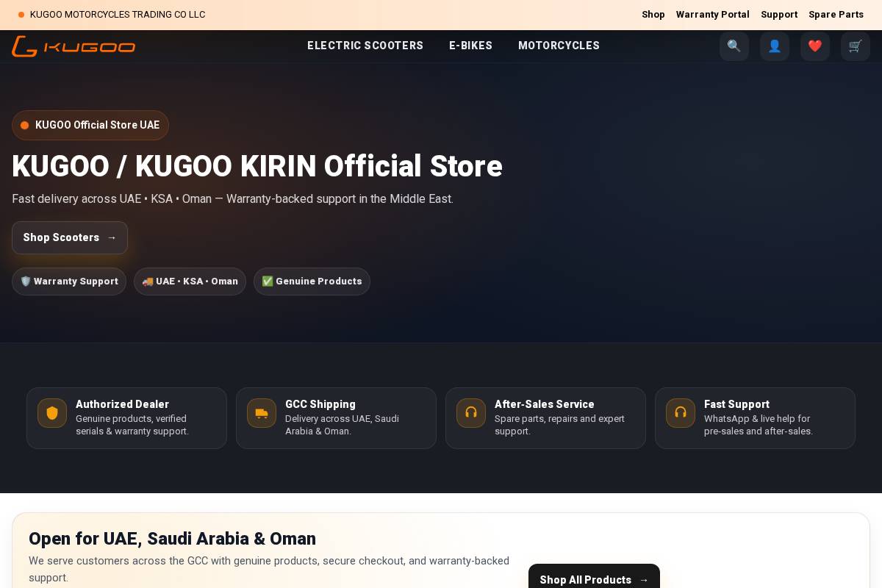Screen dimensions: 882x588
Task: Click the Open for UAE, Saudi Arabia & Oman heading
Action: 172,539
